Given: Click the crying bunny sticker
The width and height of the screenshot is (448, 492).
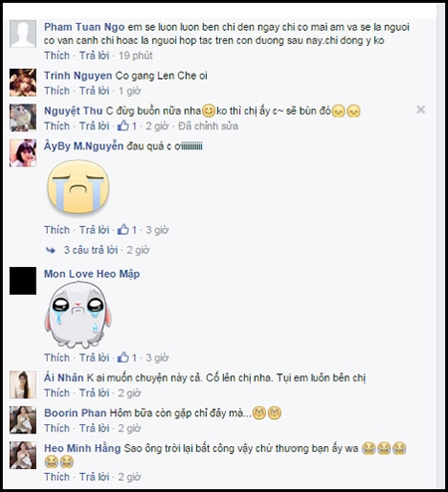Looking at the screenshot, I should 78,315.
